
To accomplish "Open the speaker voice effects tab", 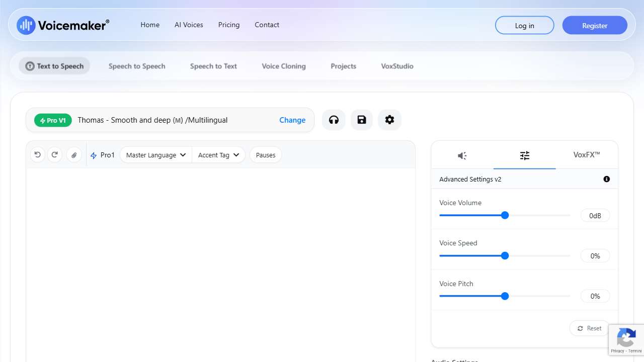I will pos(462,155).
